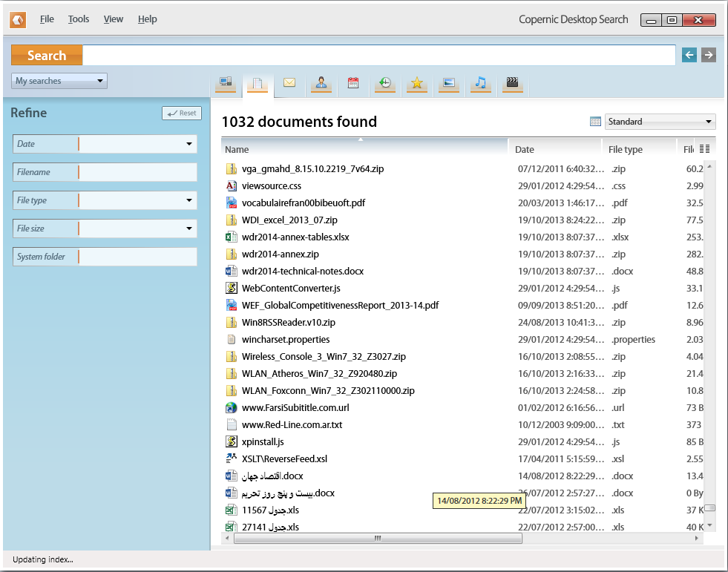Click the css icon of viewsource.css

click(x=231, y=185)
